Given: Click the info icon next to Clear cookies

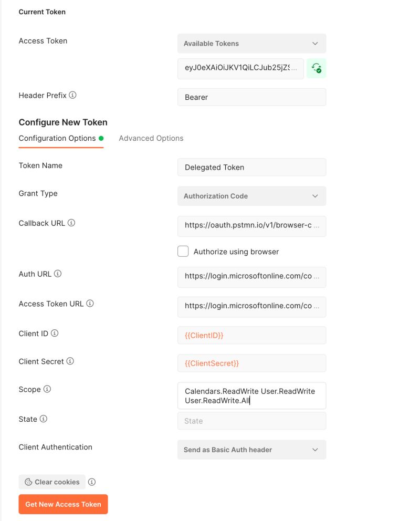Looking at the screenshot, I should click(91, 482).
